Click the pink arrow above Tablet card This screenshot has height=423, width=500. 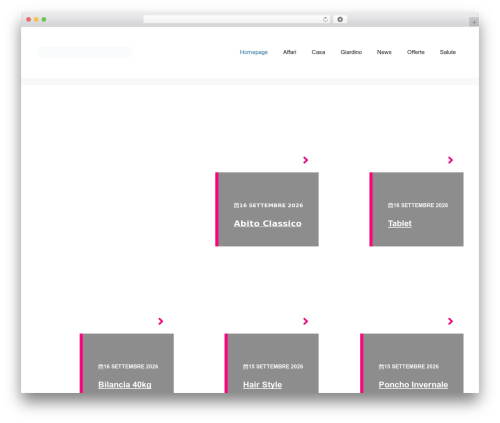[450, 160]
